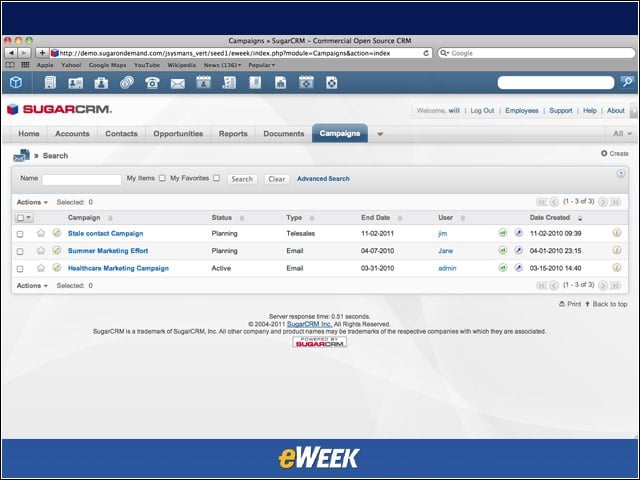Open Notes via the notebook icon
The height and width of the screenshot is (480, 640).
(255, 82)
